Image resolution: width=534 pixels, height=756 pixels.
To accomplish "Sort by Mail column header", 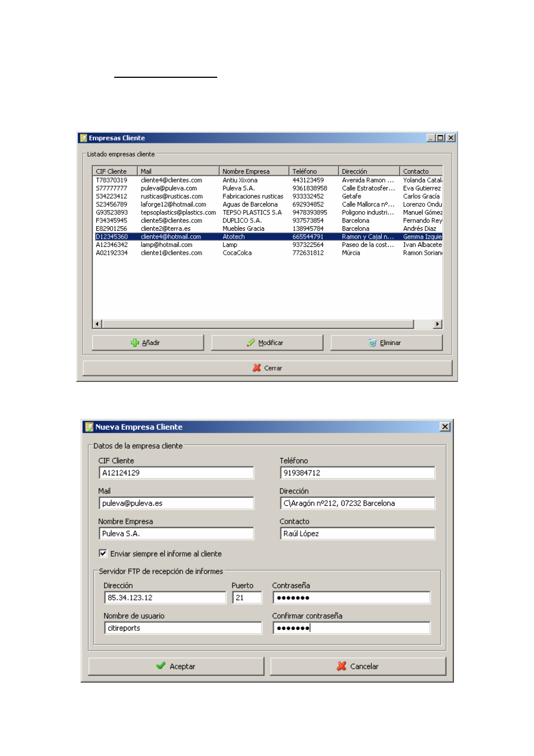I will pyautogui.click(x=178, y=171).
